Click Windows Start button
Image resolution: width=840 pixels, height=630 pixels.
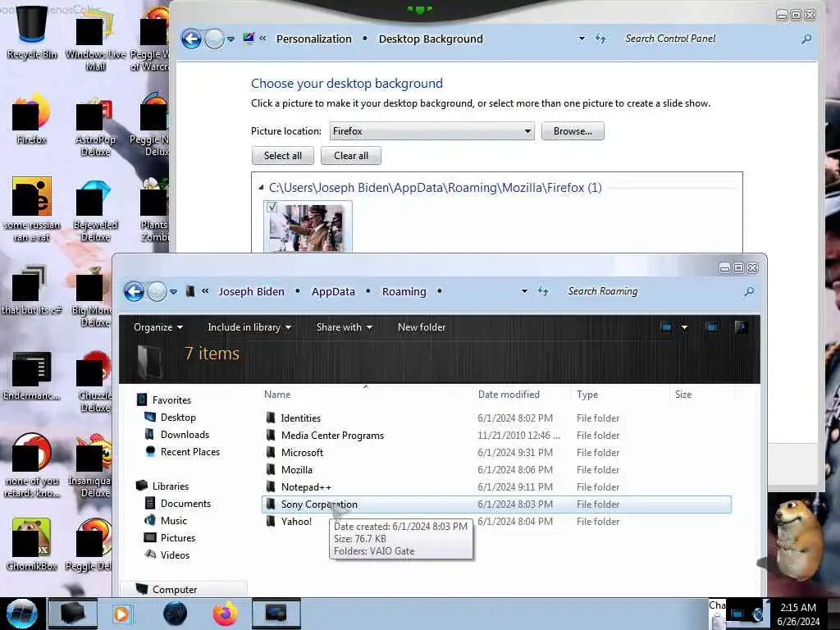pyautogui.click(x=22, y=614)
